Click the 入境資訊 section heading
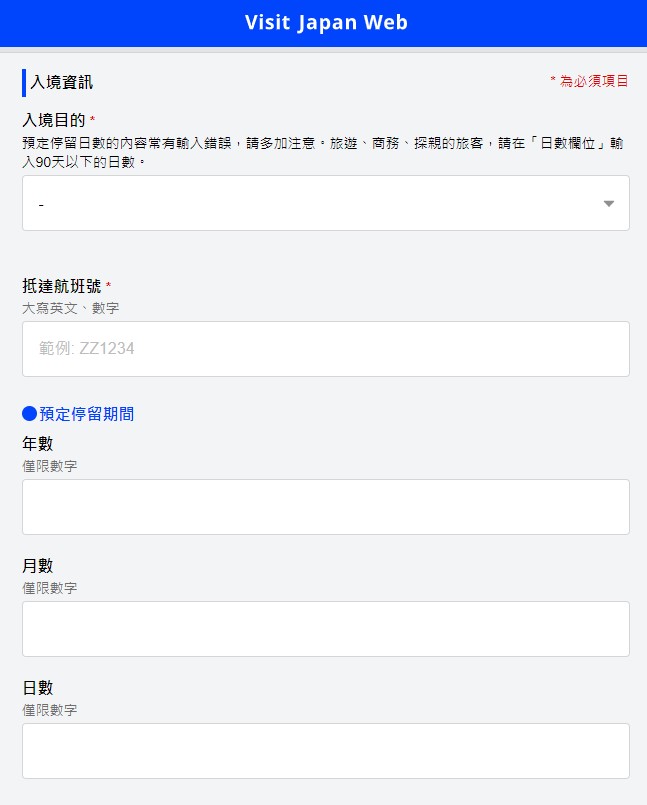The width and height of the screenshot is (647, 805). 61,82
